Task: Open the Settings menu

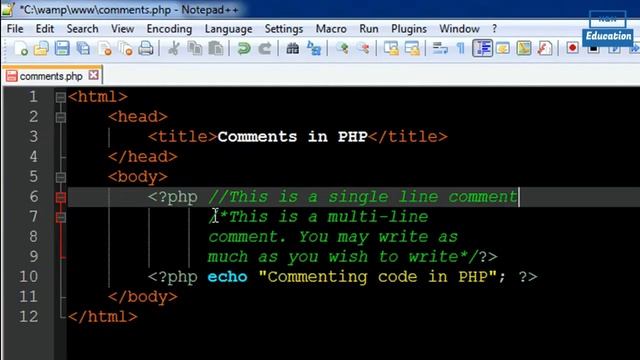Action: coord(284,29)
